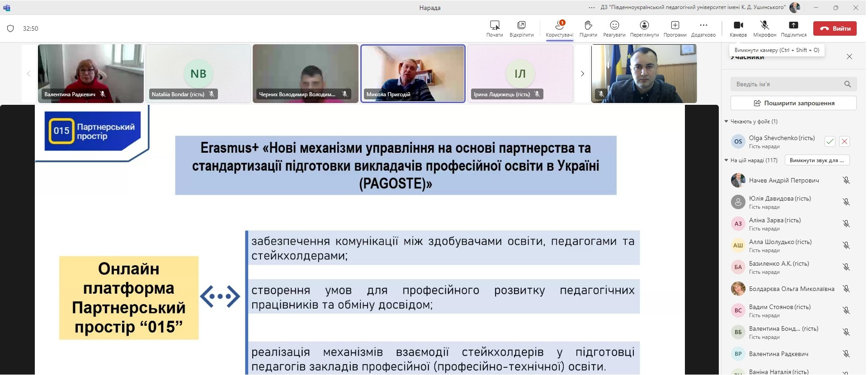
Task: Click the АЗ avatar for Аліна Зарва
Action: (738, 224)
